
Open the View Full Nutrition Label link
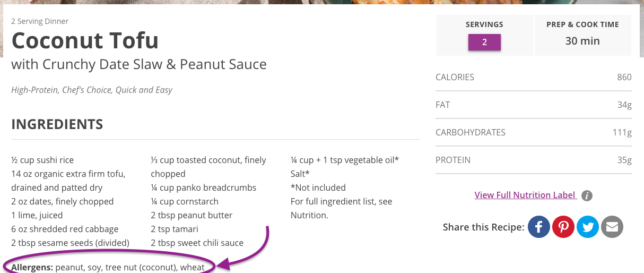(525, 195)
